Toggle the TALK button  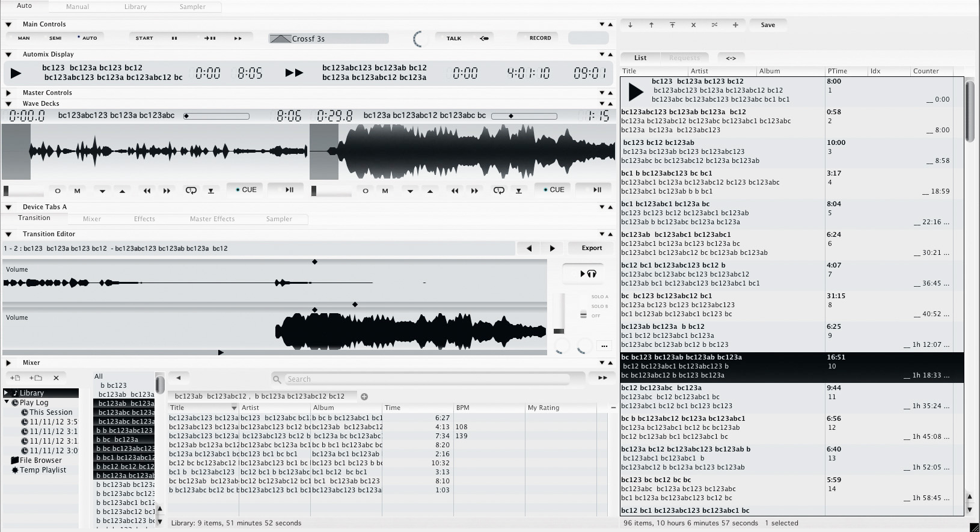(x=454, y=38)
